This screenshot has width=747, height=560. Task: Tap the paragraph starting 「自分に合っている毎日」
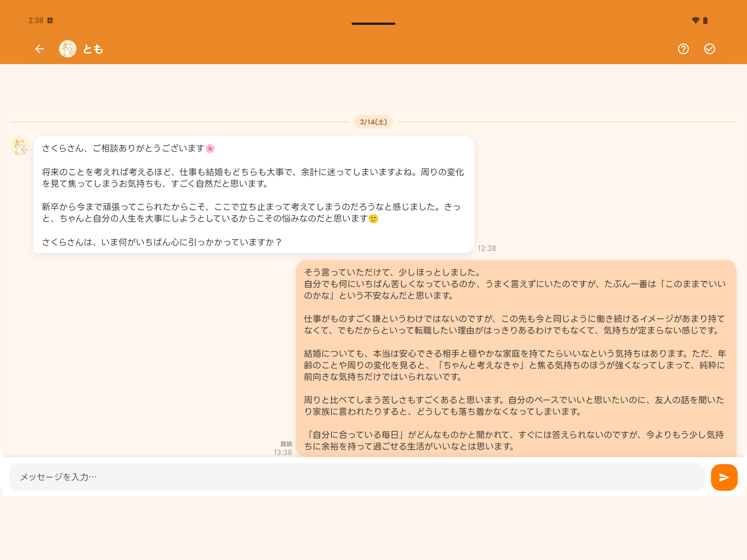point(514,441)
